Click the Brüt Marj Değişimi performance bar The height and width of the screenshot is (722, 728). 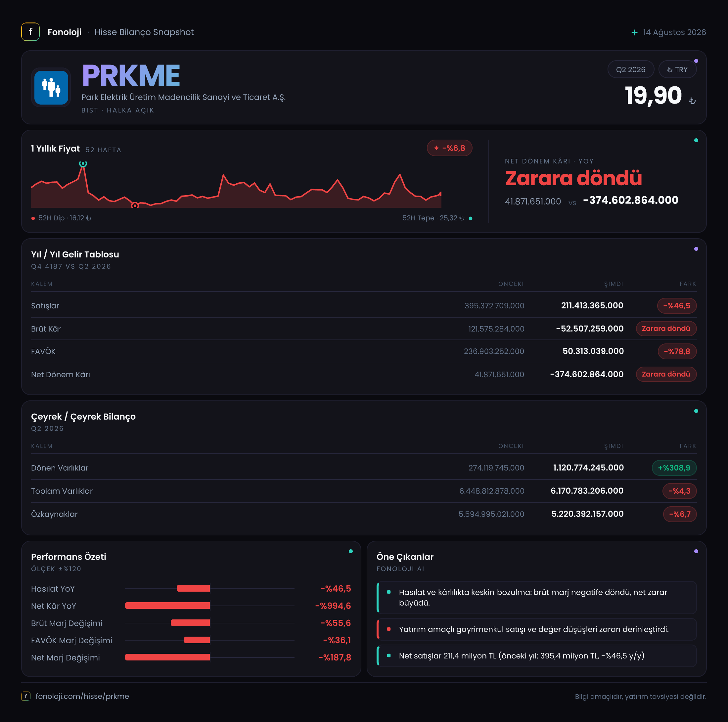click(x=190, y=623)
